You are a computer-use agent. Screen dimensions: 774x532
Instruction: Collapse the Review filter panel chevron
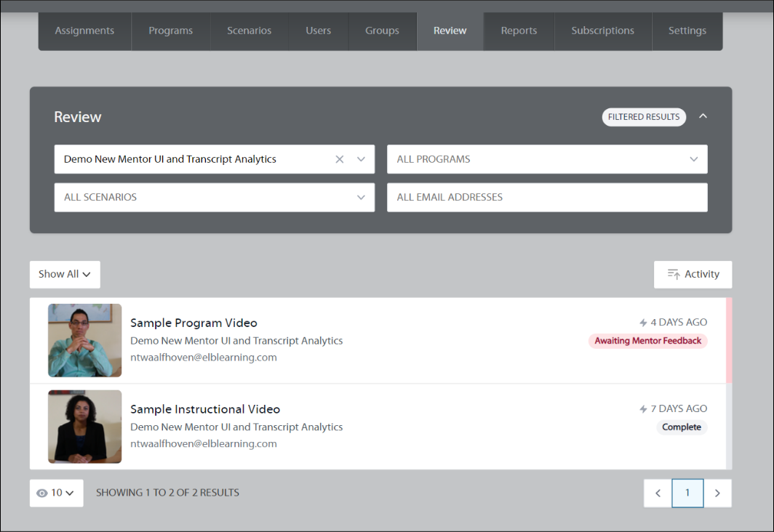[x=703, y=116]
